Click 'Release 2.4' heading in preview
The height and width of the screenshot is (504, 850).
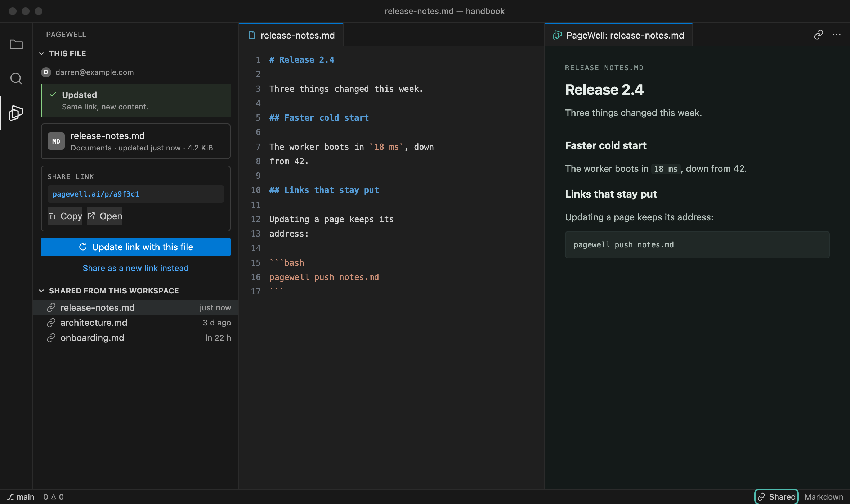point(604,90)
